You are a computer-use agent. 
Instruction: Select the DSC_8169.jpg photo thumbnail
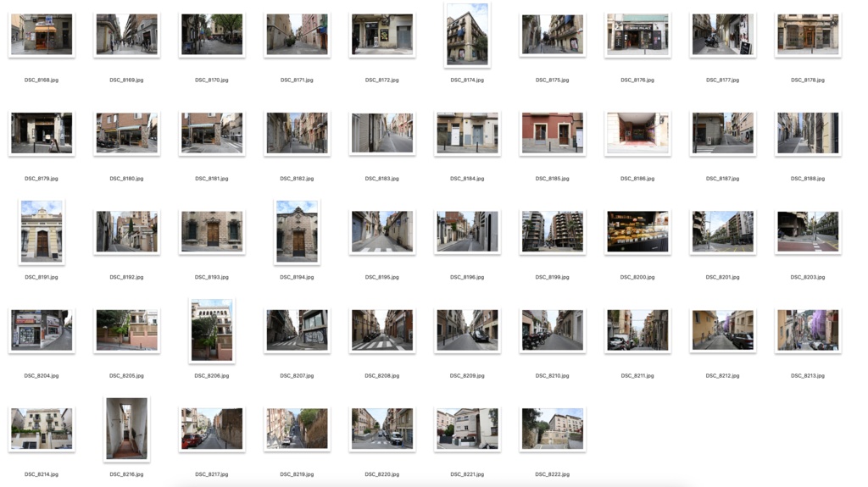[127, 35]
